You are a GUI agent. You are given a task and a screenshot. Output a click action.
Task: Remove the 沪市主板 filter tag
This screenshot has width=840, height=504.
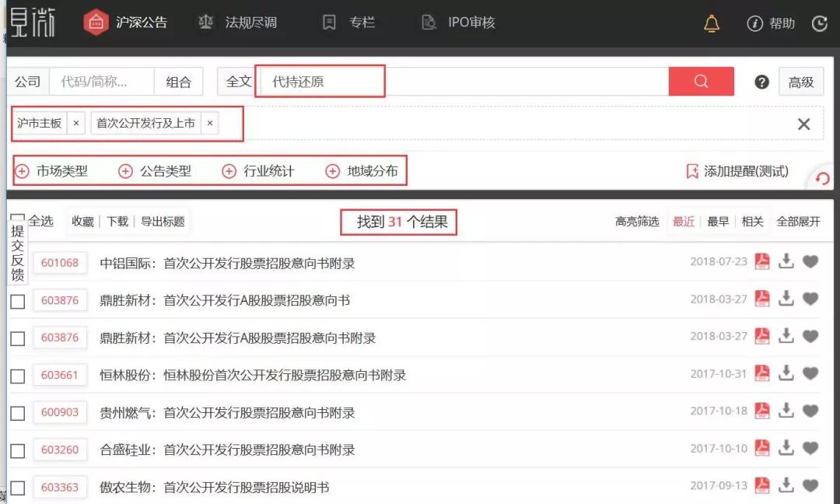pos(75,123)
